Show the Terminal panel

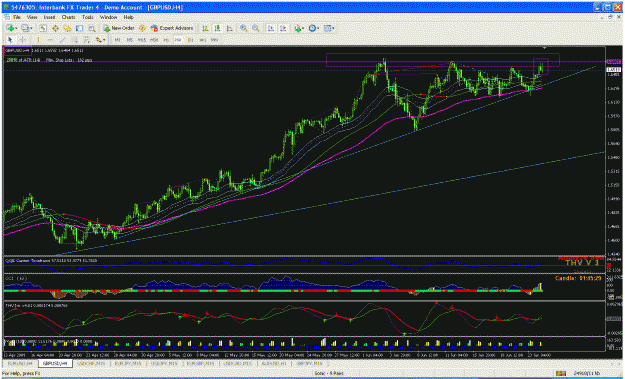[79, 28]
